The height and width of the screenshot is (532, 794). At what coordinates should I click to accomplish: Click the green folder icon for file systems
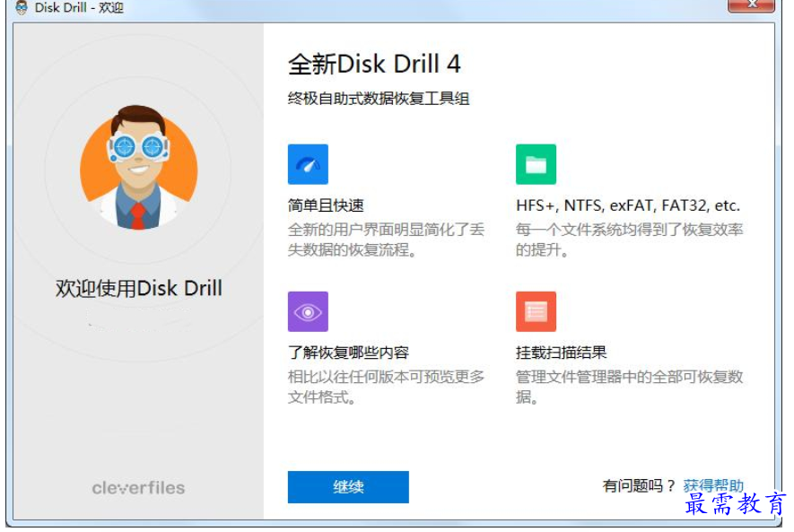tap(536, 164)
